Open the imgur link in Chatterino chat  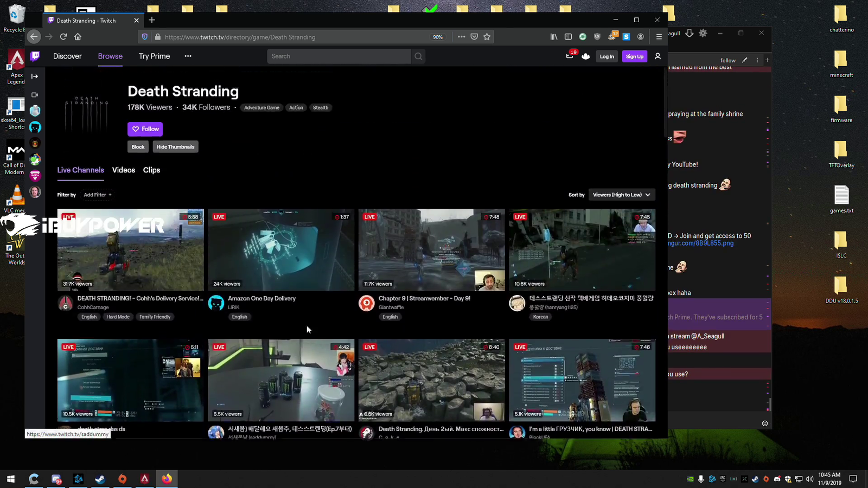(701, 243)
